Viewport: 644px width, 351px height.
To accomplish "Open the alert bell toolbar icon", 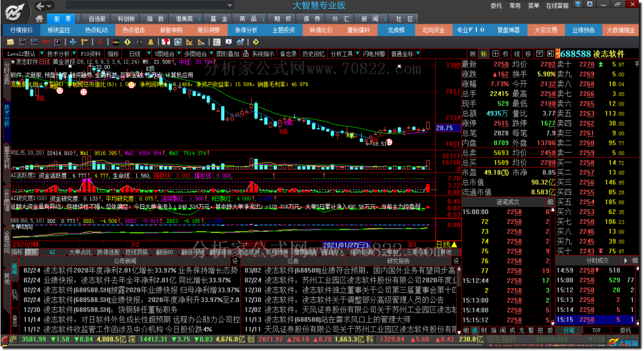I will [150, 41].
